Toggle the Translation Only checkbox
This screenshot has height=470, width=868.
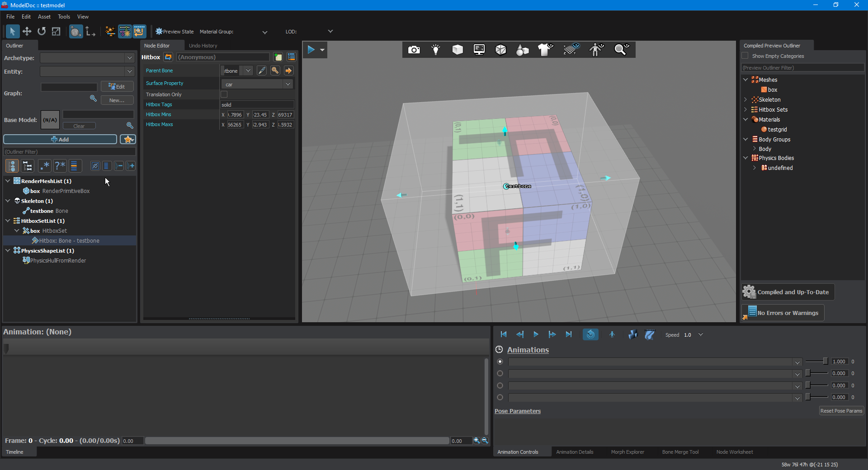[224, 94]
